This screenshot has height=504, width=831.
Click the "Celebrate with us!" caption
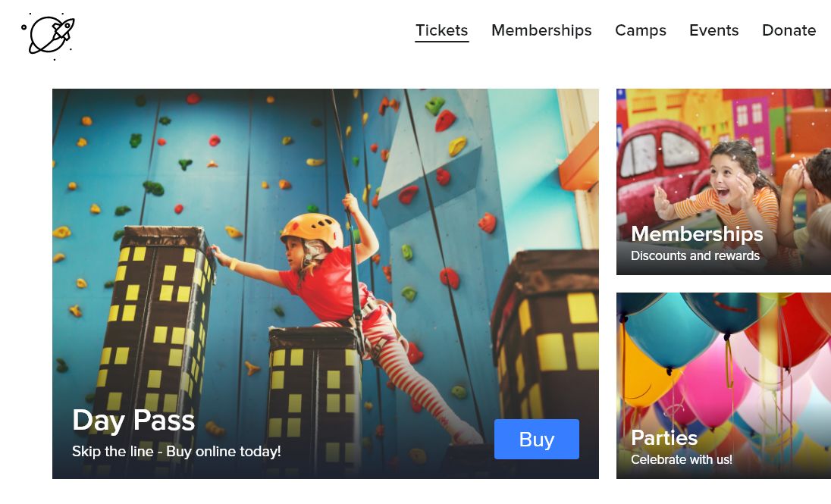[x=681, y=459]
